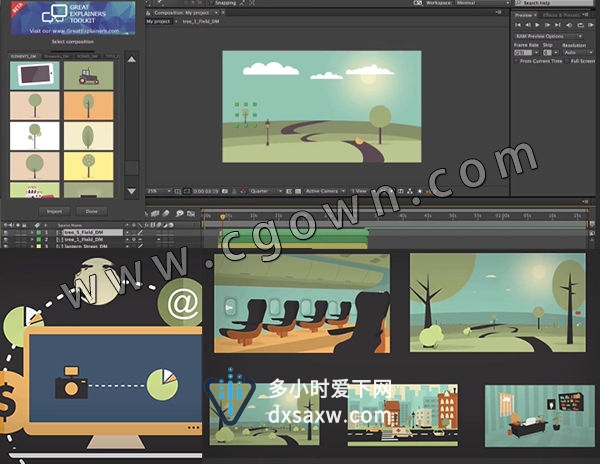Open Active Camera view dropdown
The width and height of the screenshot is (600, 464).
(x=325, y=191)
